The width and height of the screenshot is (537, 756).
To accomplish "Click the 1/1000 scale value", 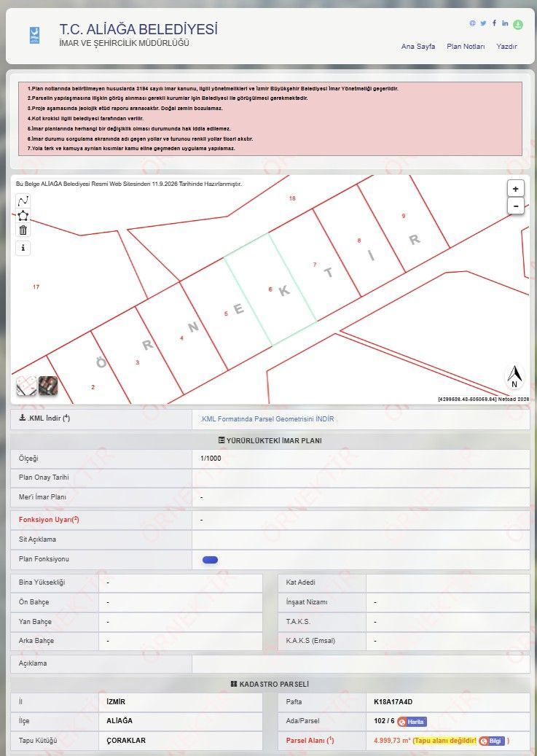I will [x=211, y=458].
